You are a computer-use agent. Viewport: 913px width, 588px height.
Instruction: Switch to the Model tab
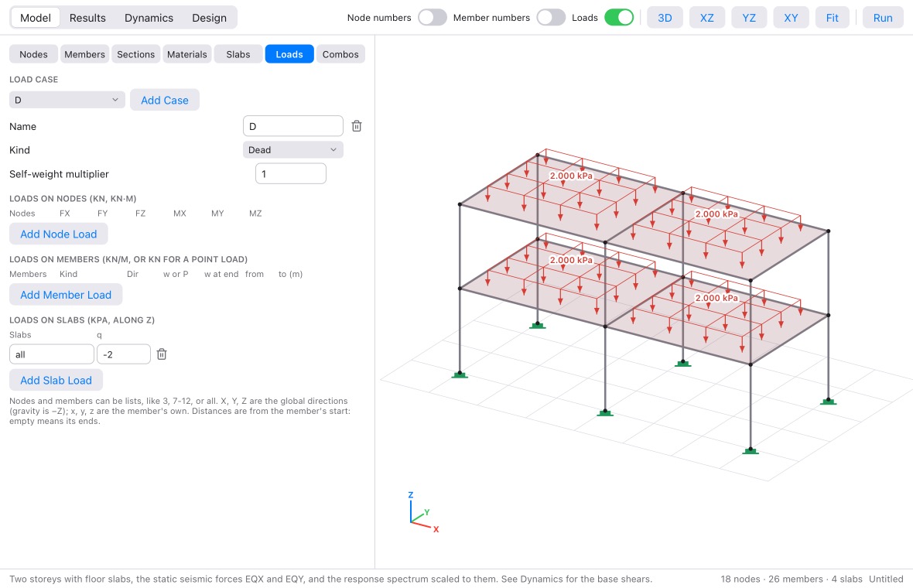point(36,18)
